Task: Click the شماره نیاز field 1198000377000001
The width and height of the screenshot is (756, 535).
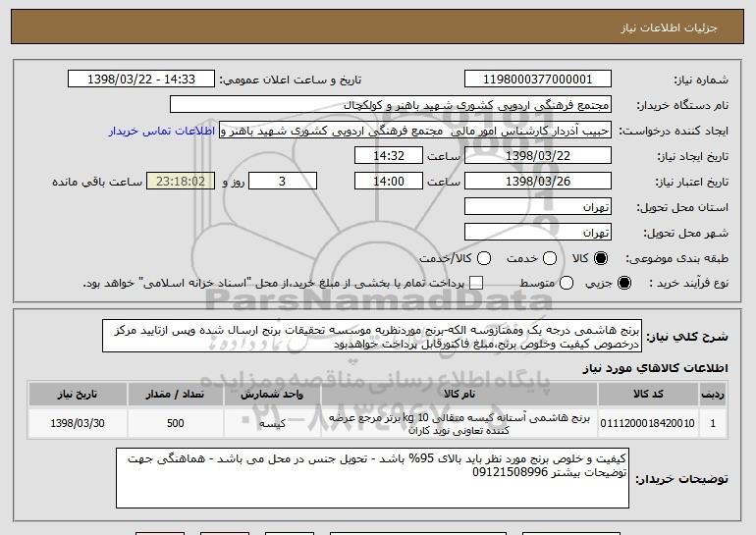Action: click(x=538, y=80)
